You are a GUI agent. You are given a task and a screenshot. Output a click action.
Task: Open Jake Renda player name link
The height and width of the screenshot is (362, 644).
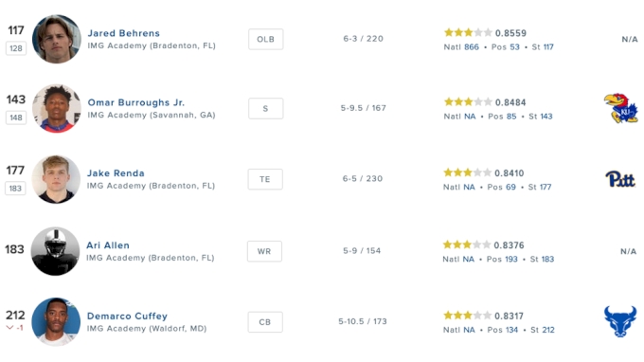tap(116, 173)
